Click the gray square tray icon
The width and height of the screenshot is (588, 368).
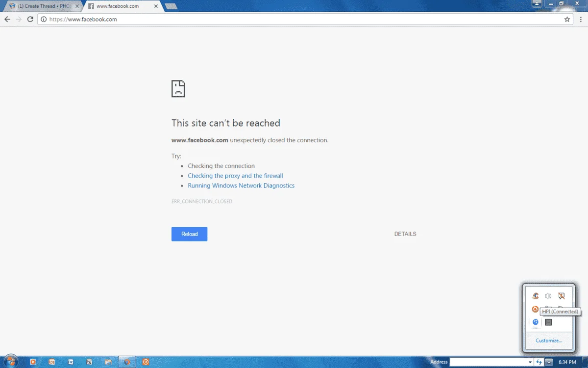(548, 322)
